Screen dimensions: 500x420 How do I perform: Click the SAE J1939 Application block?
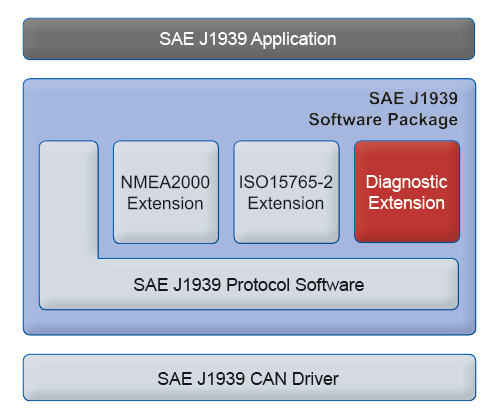[249, 39]
